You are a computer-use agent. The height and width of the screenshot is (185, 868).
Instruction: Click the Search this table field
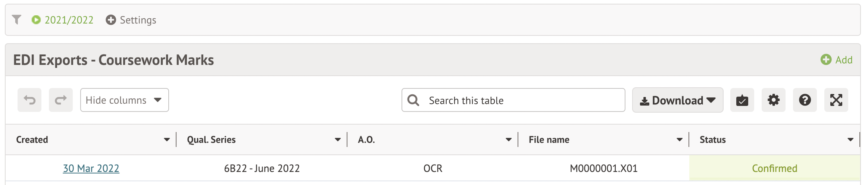(x=522, y=100)
